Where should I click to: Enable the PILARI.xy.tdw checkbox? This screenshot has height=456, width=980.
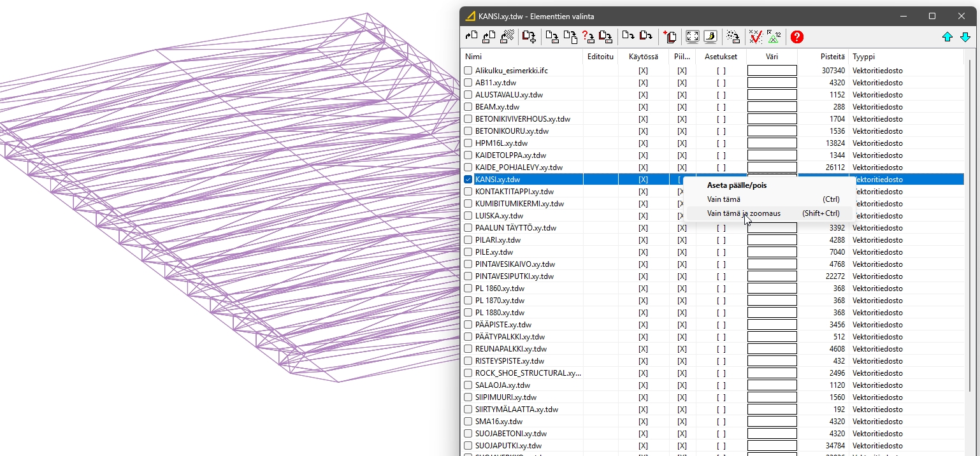point(468,240)
